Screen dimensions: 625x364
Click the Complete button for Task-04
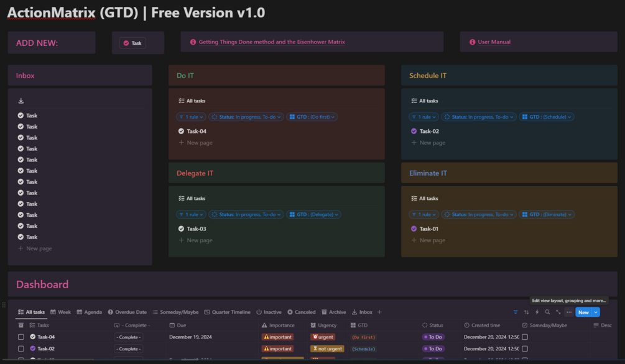click(x=129, y=337)
